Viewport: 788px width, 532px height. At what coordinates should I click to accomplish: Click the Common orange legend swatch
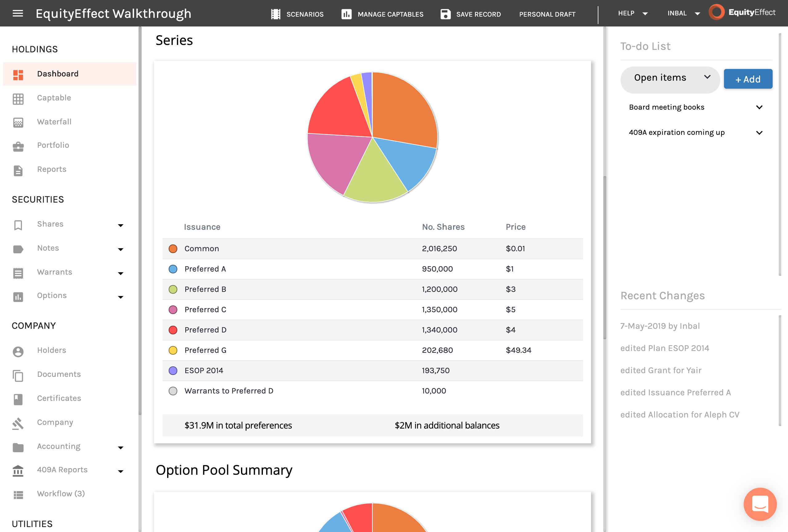(x=173, y=248)
